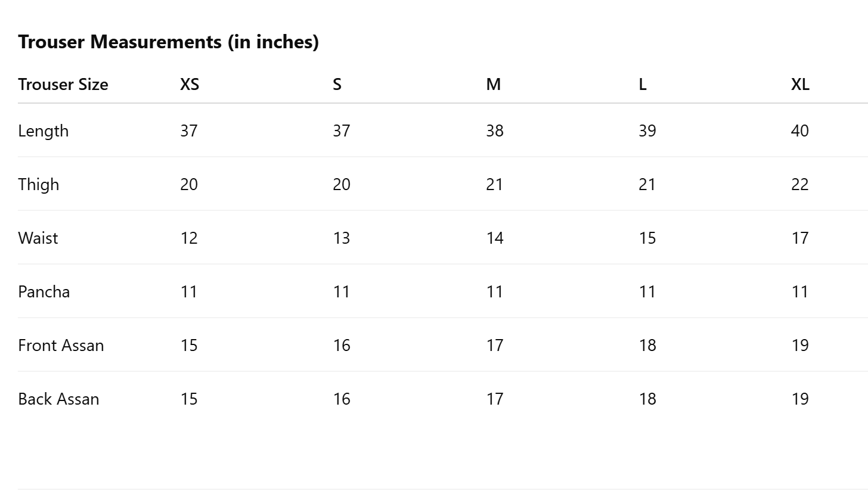The height and width of the screenshot is (497, 868).
Task: Select the S size column header
Action: click(x=337, y=85)
